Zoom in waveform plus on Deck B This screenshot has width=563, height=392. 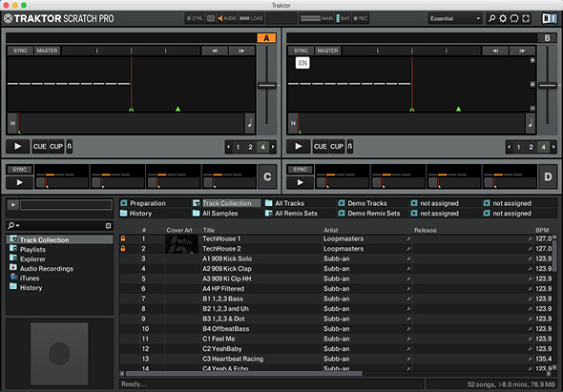coord(532,61)
